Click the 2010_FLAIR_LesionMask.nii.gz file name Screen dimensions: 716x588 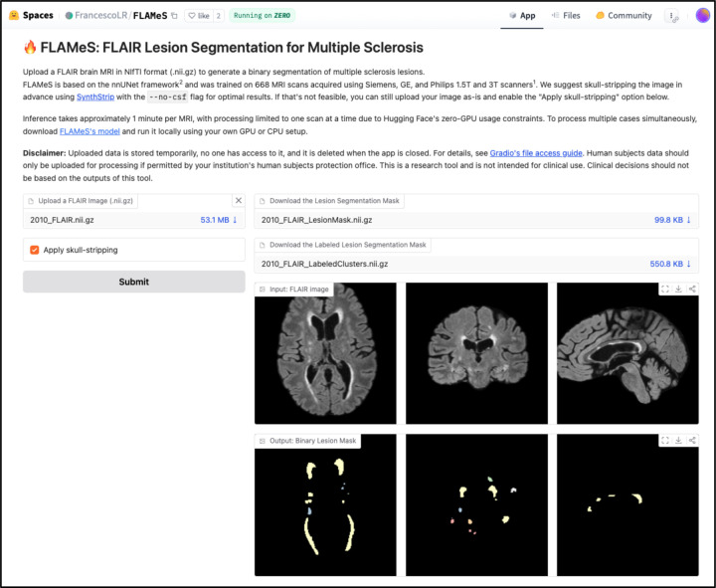(x=316, y=220)
